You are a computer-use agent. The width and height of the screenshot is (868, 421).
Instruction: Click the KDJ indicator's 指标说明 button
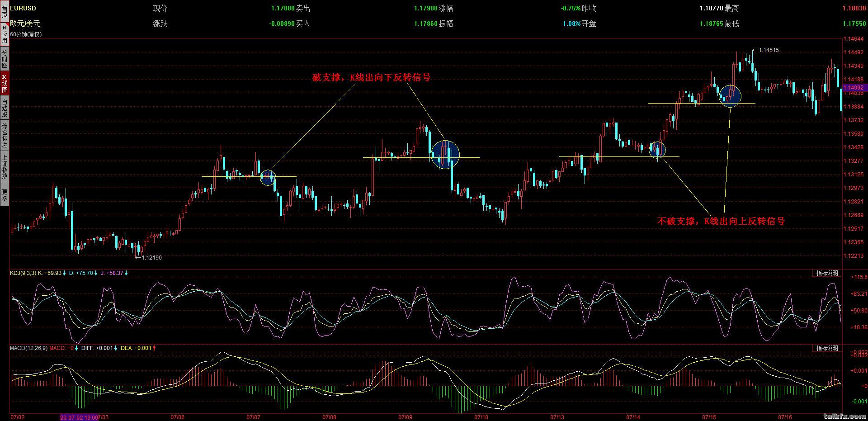[x=827, y=273]
